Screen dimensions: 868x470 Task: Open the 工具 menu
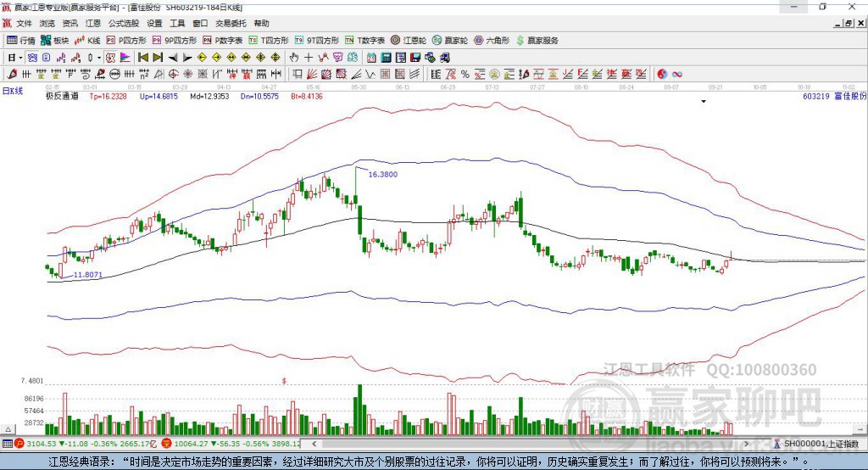coord(177,23)
